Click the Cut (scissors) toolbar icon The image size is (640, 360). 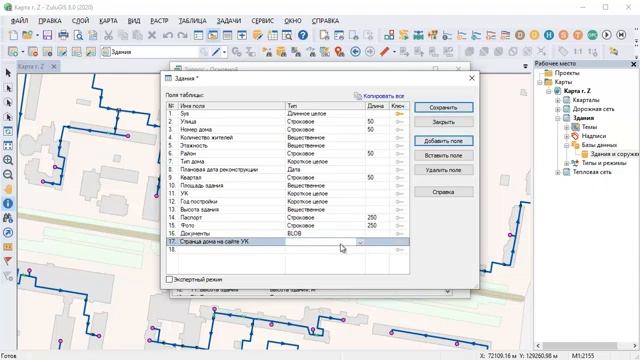[108, 35]
